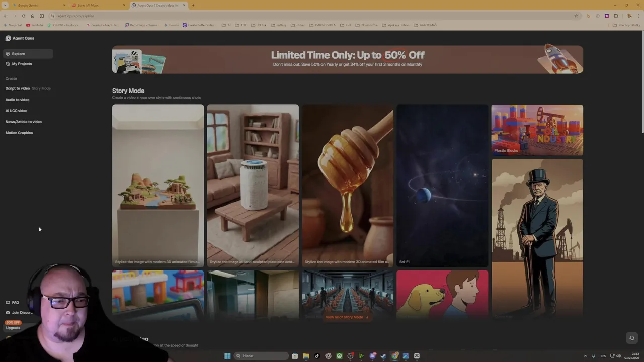The height and width of the screenshot is (362, 644).
Task: Open the Chrome three-dot menu
Action: click(x=638, y=16)
